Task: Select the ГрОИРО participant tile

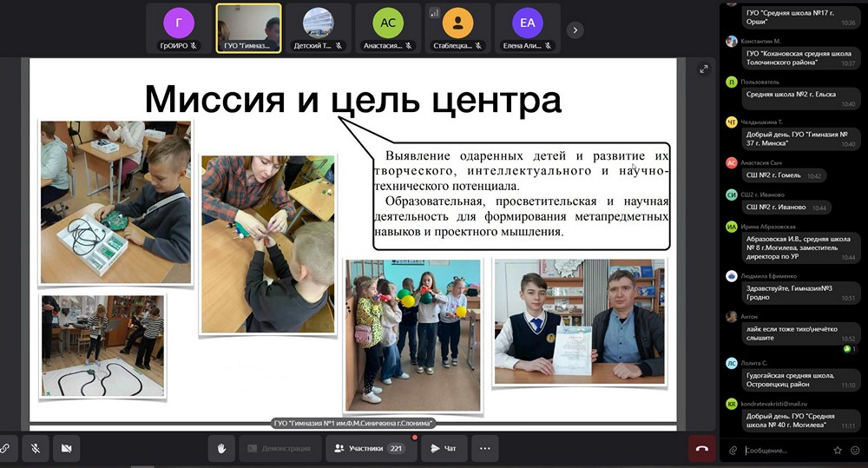Action: pyautogui.click(x=179, y=28)
